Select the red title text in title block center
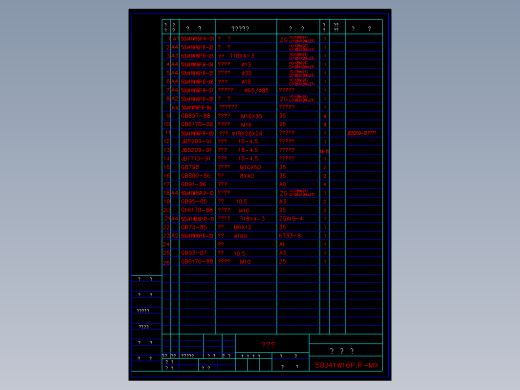This screenshot has width=520, height=390. tap(268, 345)
